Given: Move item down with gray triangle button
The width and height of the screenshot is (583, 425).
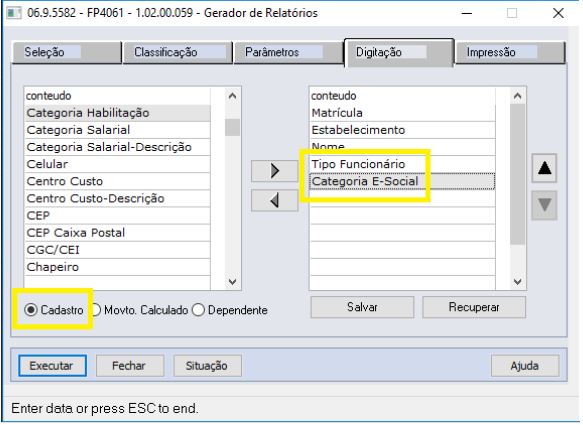Looking at the screenshot, I should coord(544,206).
